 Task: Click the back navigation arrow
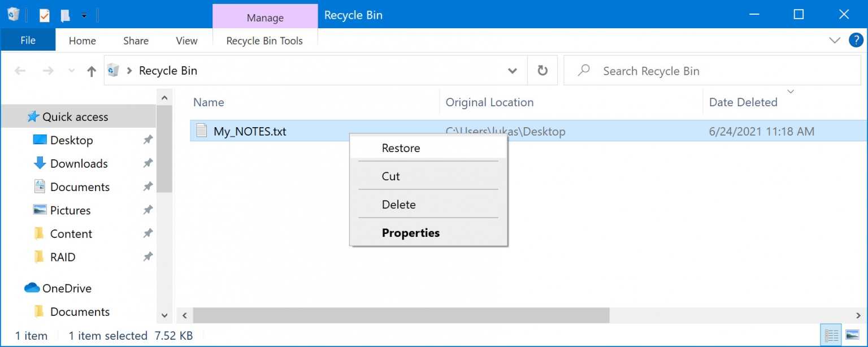coord(20,70)
